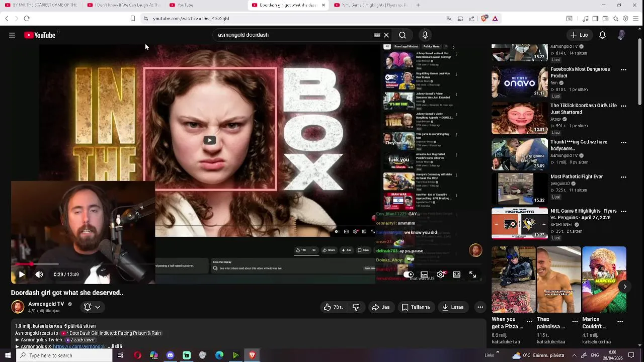The height and width of the screenshot is (362, 644).
Task: Go to YouTube home via logo
Action: 40,35
